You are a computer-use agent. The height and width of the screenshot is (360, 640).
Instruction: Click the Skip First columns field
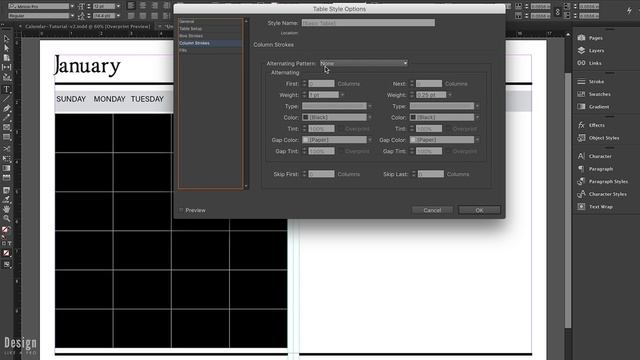321,174
